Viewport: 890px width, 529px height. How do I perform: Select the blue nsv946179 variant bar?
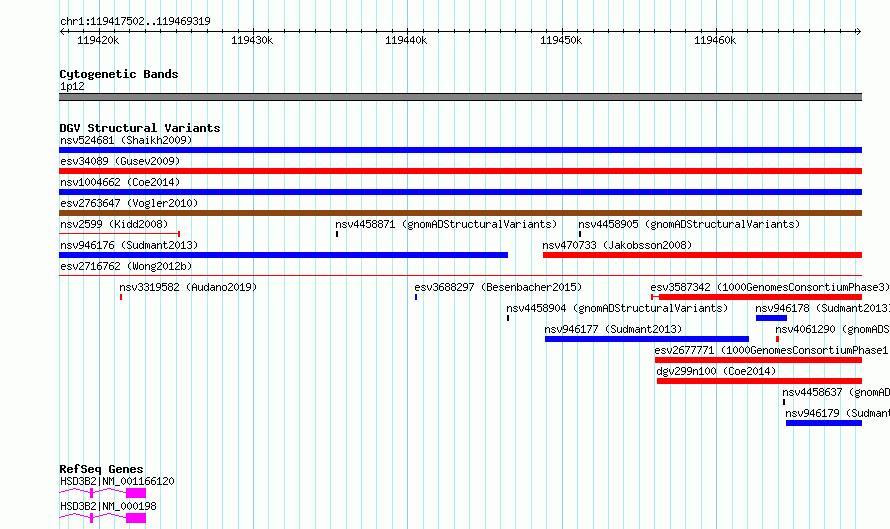(824, 423)
